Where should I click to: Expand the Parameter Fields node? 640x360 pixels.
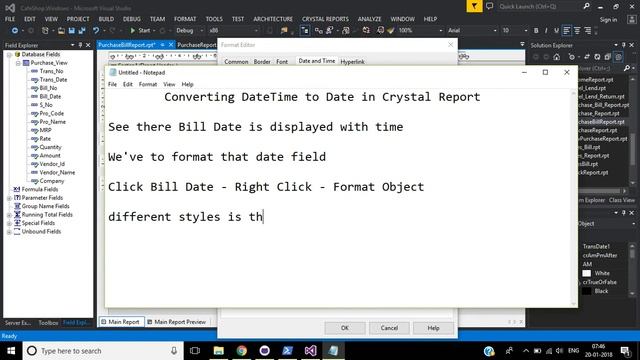tap(9, 198)
